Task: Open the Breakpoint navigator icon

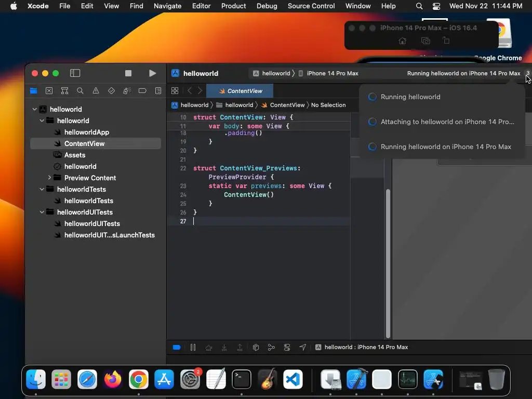Action: (x=142, y=91)
